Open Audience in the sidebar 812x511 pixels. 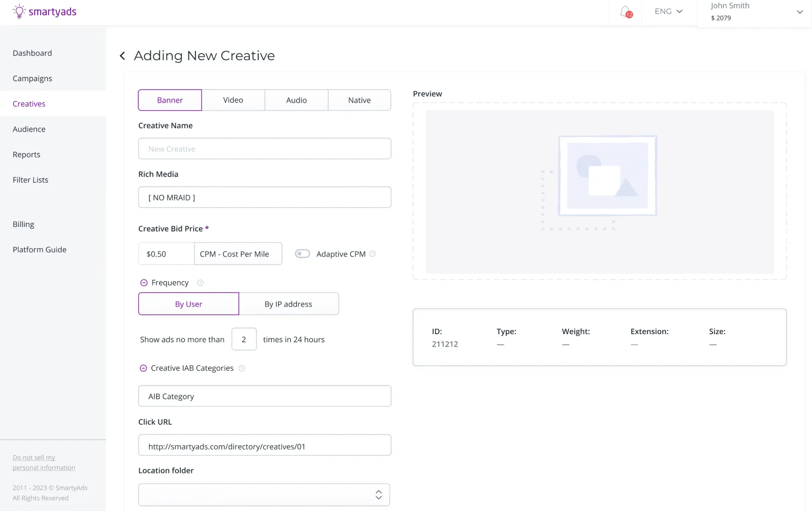click(x=29, y=129)
